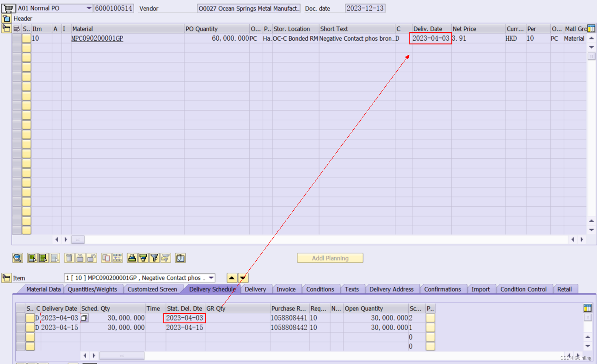597x364 pixels.
Task: Select the item details magnifier icon
Action: pos(17,258)
